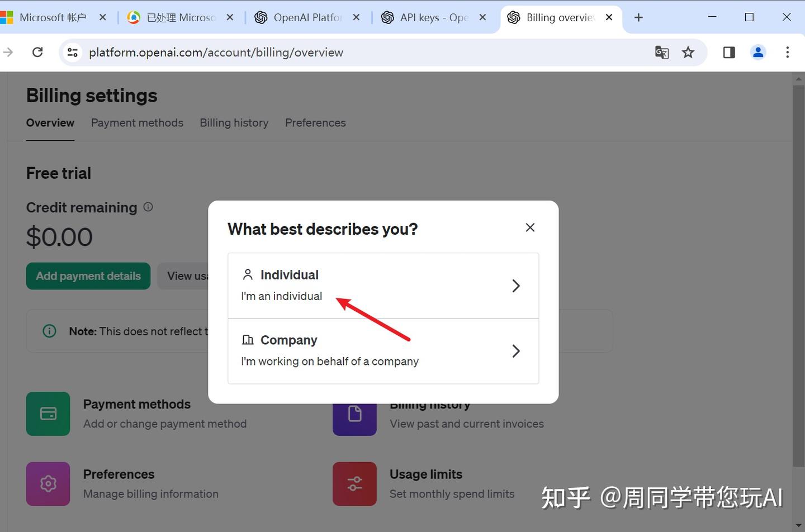Click the Individual person icon
The image size is (805, 532).
point(248,275)
